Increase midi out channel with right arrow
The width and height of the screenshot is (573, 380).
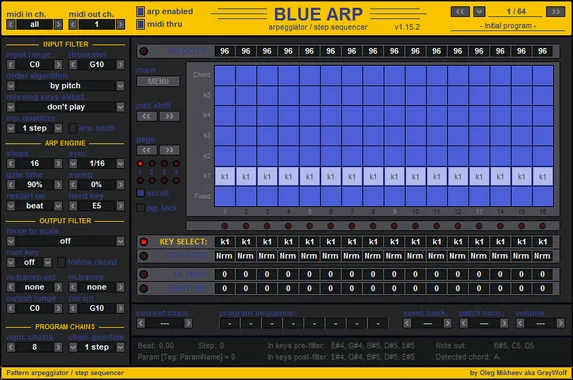[120, 24]
